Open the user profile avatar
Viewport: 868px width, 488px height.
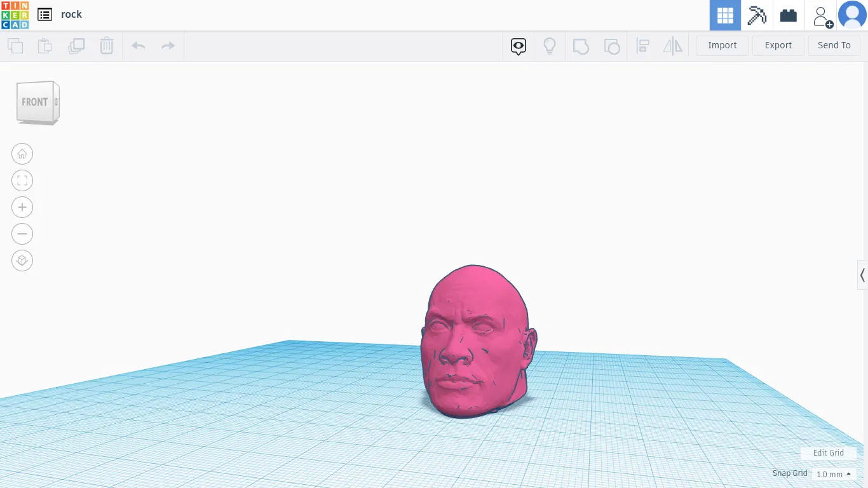[x=852, y=15]
